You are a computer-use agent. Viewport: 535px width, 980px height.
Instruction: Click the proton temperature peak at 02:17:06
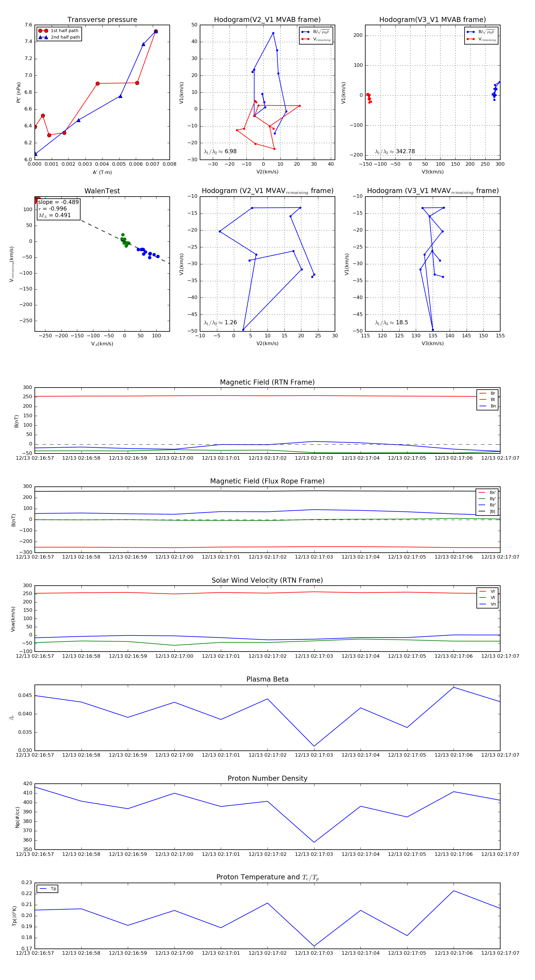(x=454, y=891)
